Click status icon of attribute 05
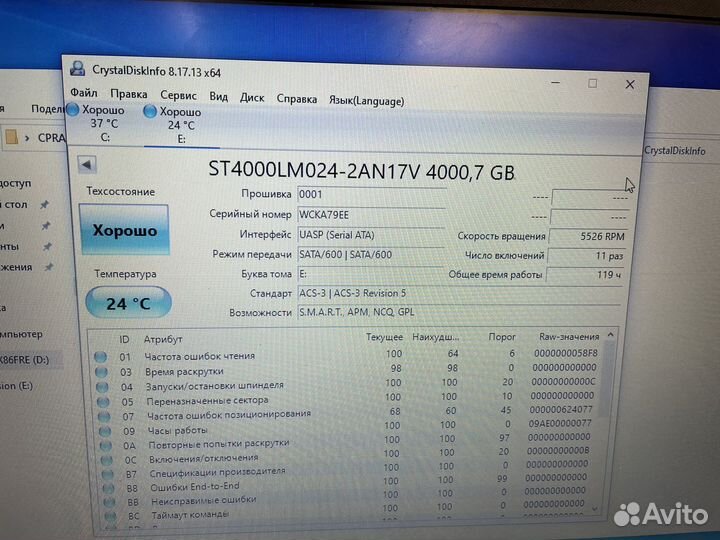Viewport: 720px width, 540px height. click(x=103, y=402)
